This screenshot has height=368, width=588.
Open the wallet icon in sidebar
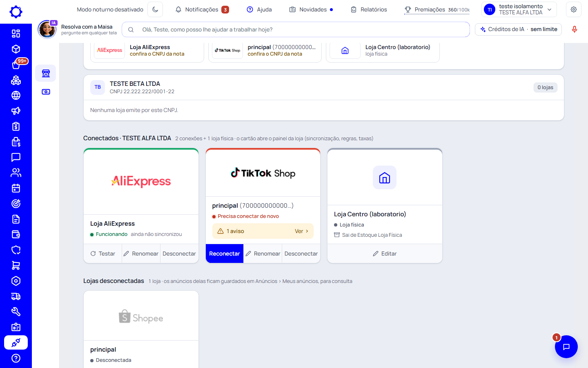coord(16,234)
